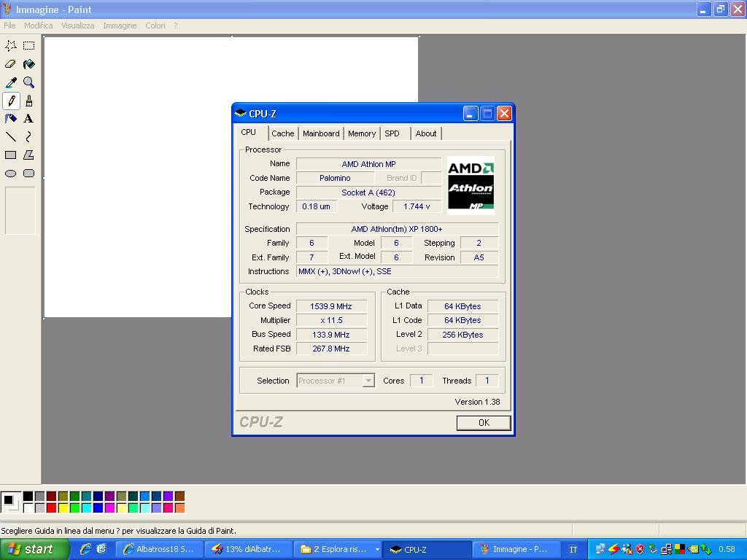Viewport: 747px width, 560px height.
Task: Open the Mainboard tab
Action: [x=321, y=134]
